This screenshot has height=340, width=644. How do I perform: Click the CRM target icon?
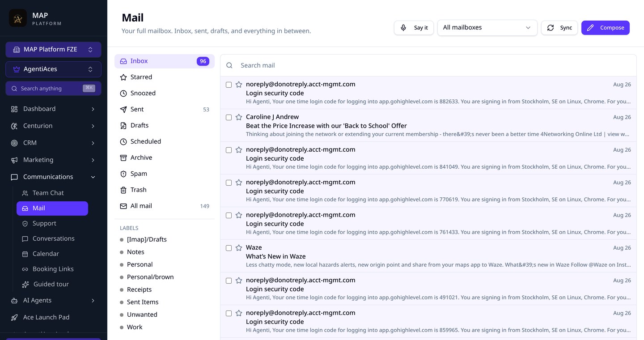[14, 143]
